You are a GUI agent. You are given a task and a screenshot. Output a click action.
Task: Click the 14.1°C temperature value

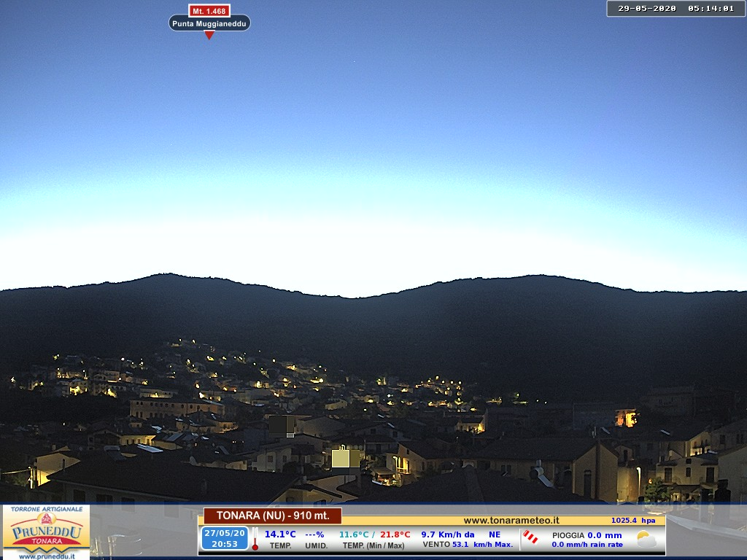[x=280, y=534]
